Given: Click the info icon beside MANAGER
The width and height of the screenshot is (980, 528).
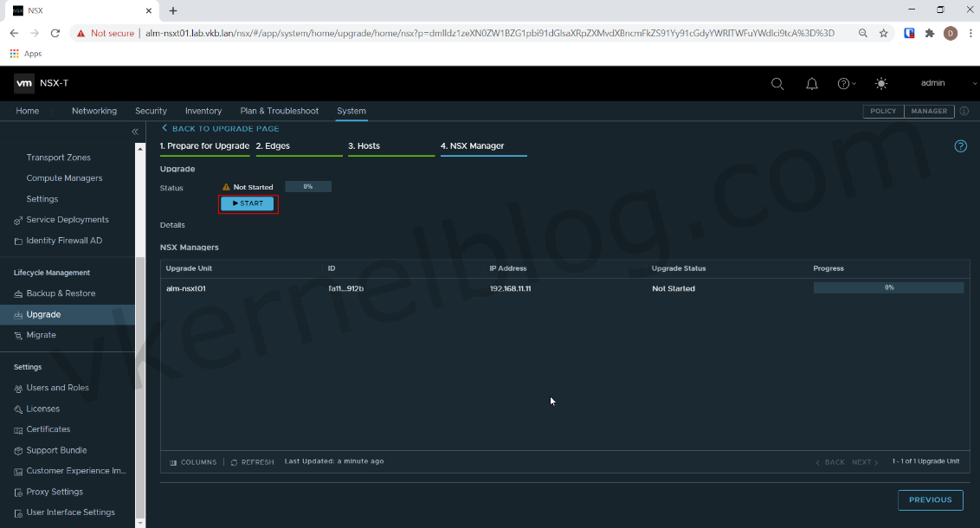Looking at the screenshot, I should pyautogui.click(x=964, y=111).
